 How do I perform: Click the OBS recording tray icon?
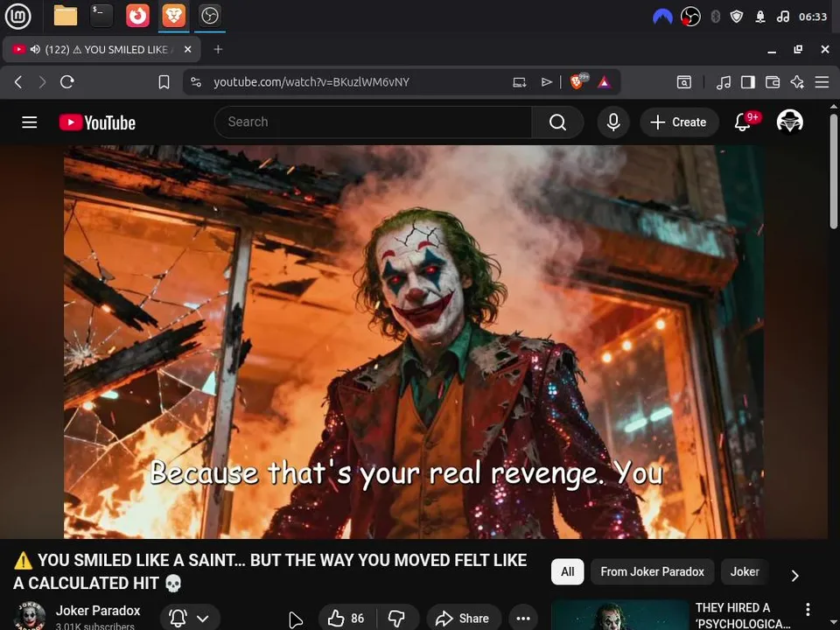coord(690,17)
